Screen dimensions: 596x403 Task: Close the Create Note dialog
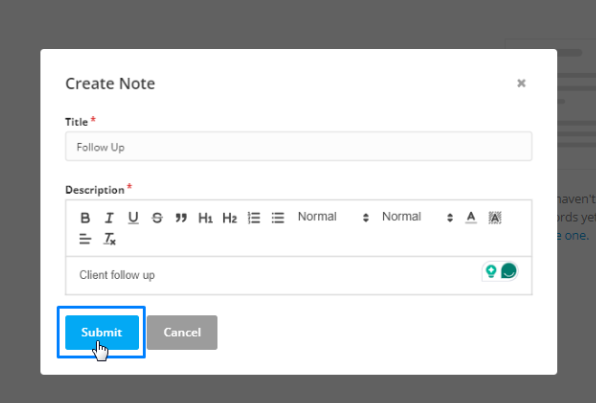tap(521, 83)
